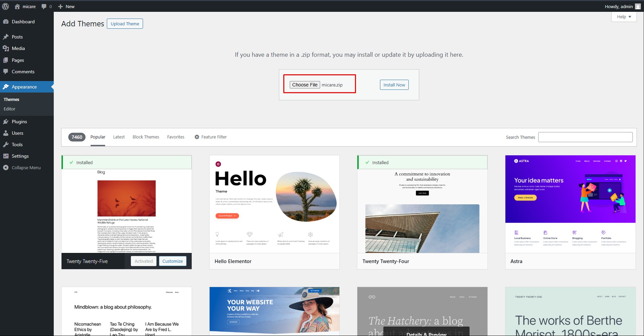The width and height of the screenshot is (644, 336).
Task: Click the Plugins plug icon
Action: [x=6, y=122]
